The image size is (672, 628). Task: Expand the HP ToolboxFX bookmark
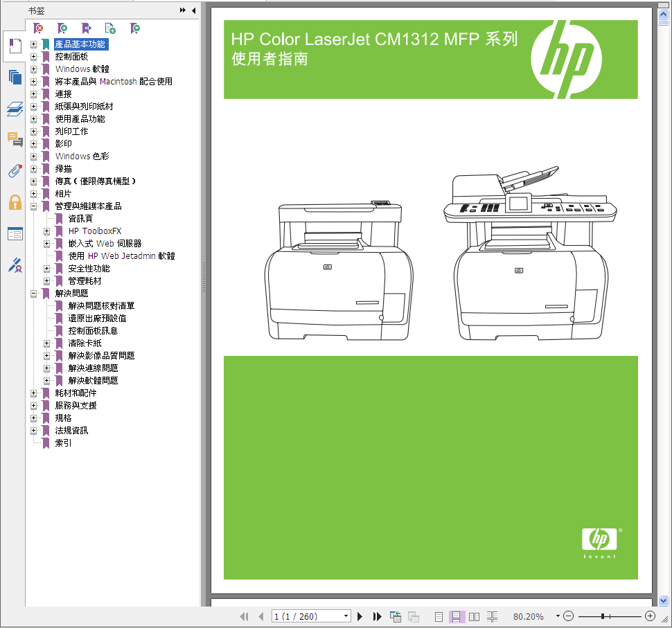pyautogui.click(x=46, y=231)
